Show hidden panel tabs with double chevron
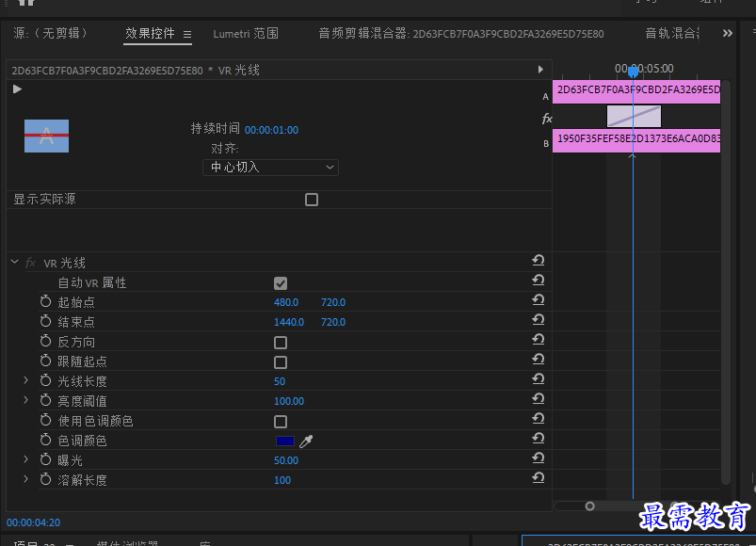756x546 pixels. pos(728,33)
